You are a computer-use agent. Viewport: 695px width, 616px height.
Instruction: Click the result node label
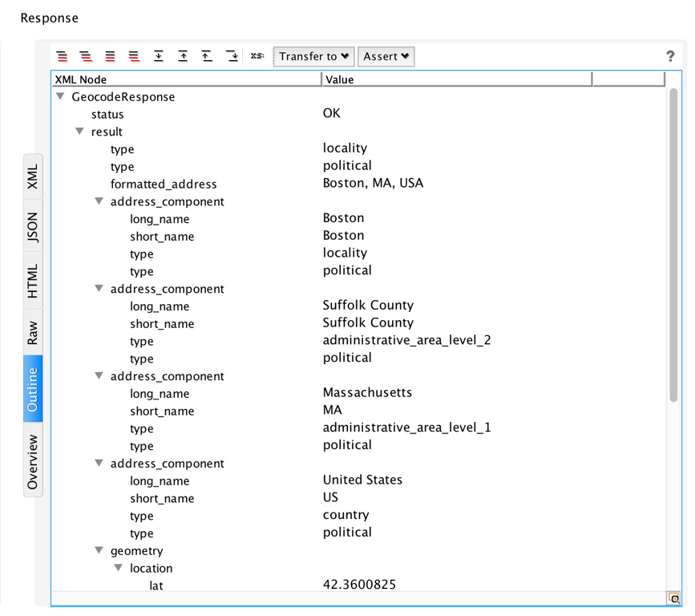pos(107,132)
